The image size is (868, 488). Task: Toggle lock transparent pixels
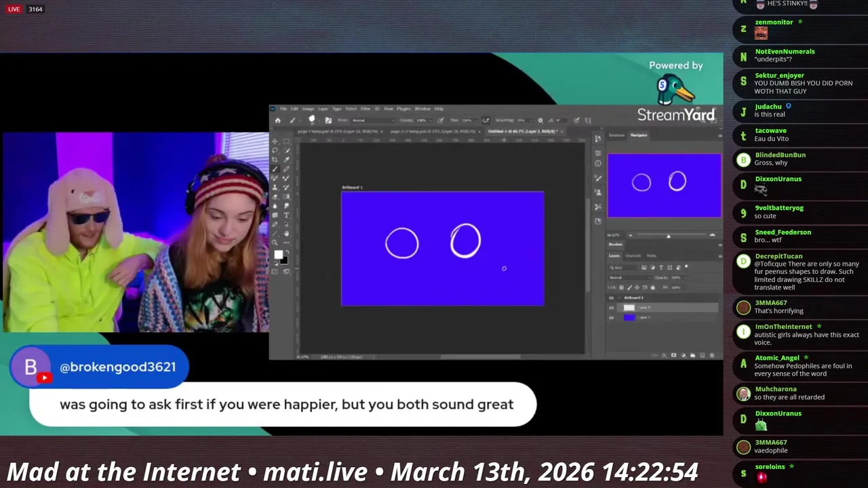[621, 287]
